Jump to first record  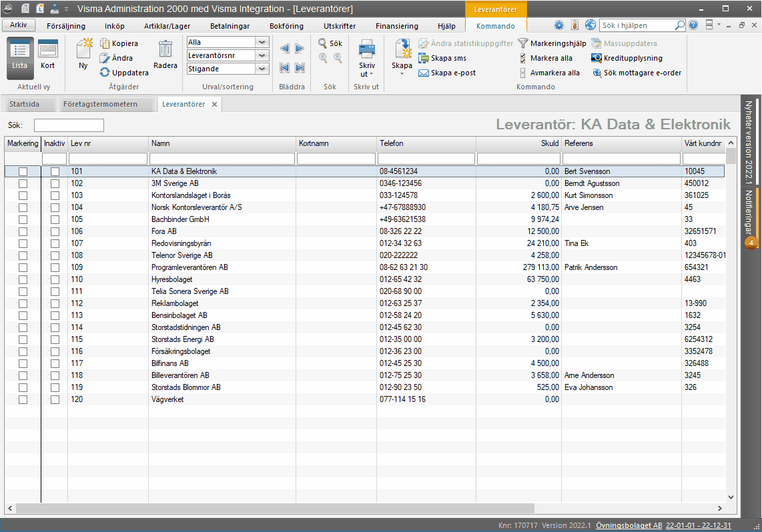pyautogui.click(x=285, y=67)
